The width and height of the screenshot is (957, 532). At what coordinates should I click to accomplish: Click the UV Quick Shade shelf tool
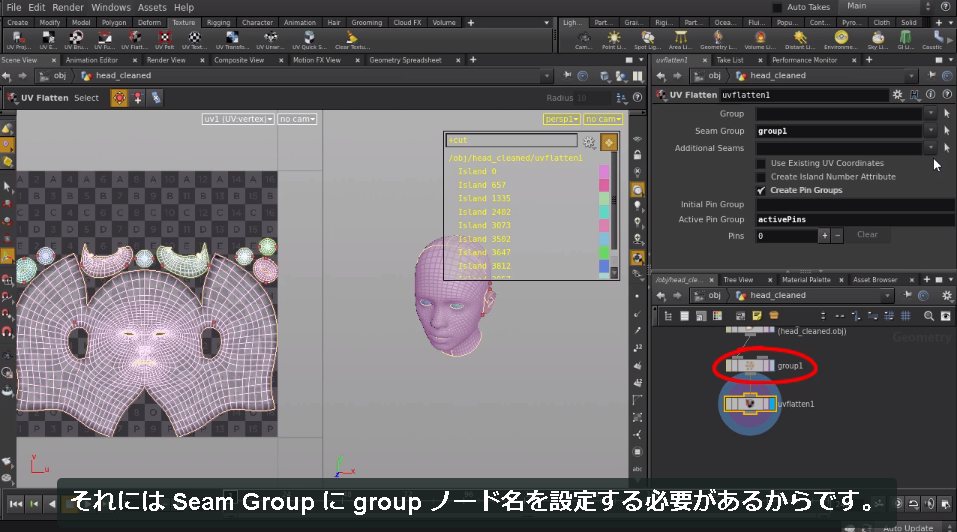coord(309,40)
